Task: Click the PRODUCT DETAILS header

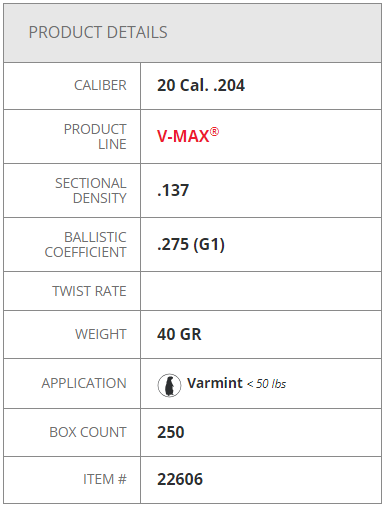Action: (x=98, y=32)
